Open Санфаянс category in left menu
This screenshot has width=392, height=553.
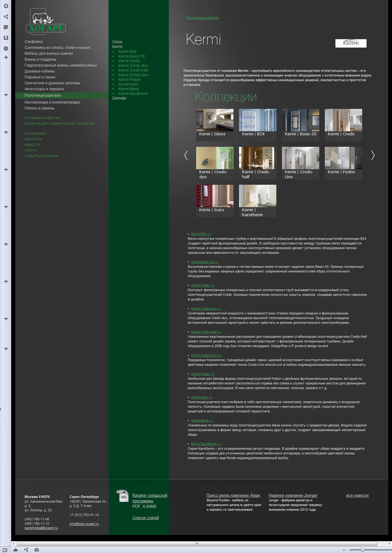[x=34, y=42]
